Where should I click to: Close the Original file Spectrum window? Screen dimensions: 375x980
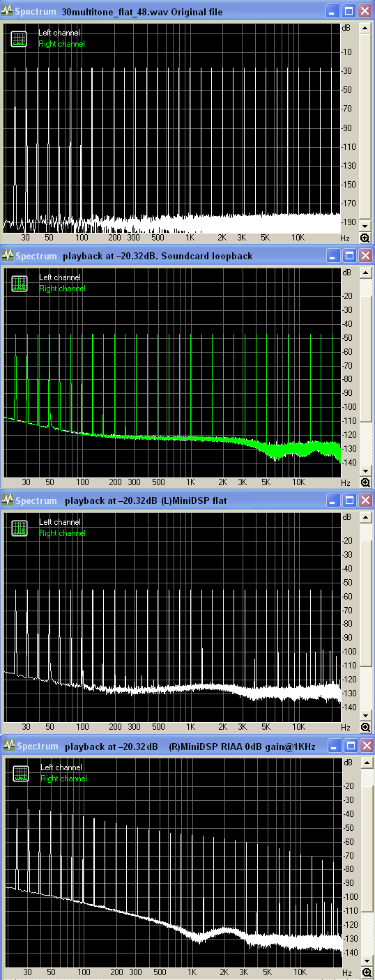pos(364,11)
